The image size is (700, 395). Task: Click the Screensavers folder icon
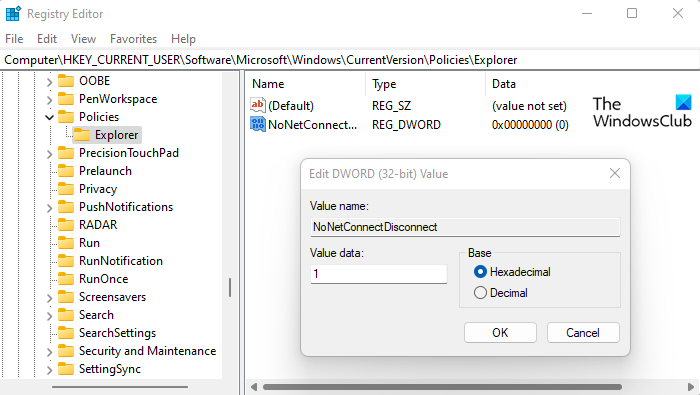66,297
